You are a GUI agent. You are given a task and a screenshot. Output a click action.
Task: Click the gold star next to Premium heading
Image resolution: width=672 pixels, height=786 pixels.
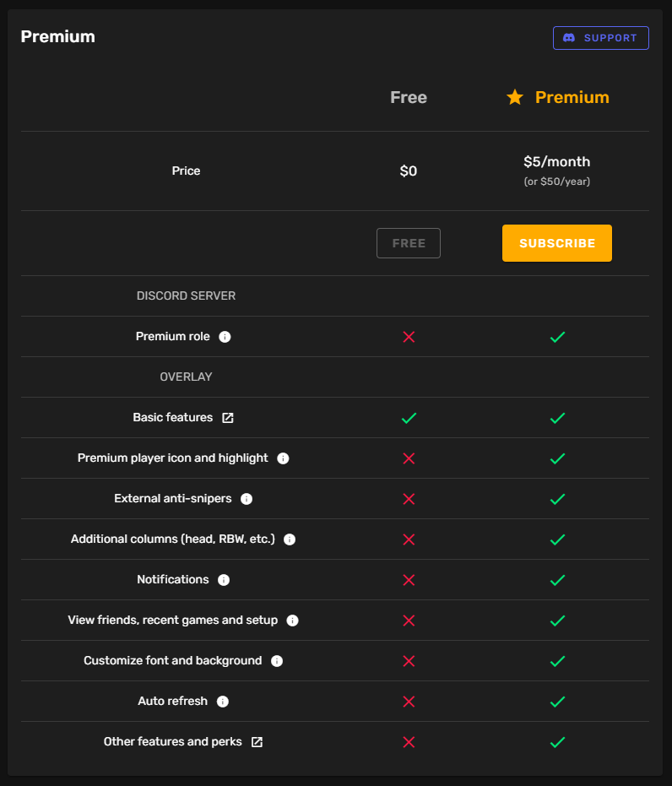coord(515,97)
